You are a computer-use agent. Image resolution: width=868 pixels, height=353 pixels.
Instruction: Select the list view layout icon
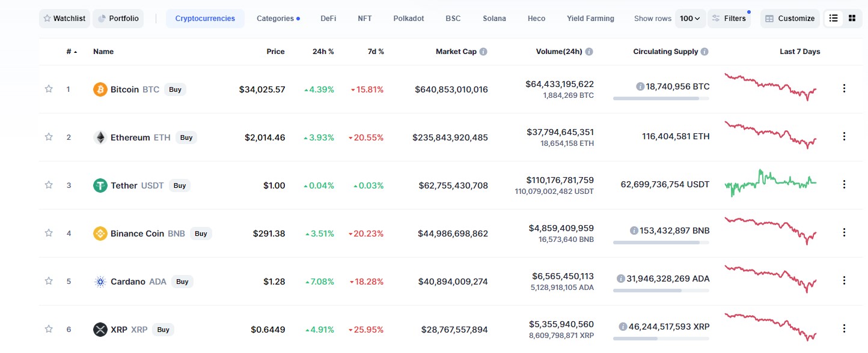click(833, 19)
